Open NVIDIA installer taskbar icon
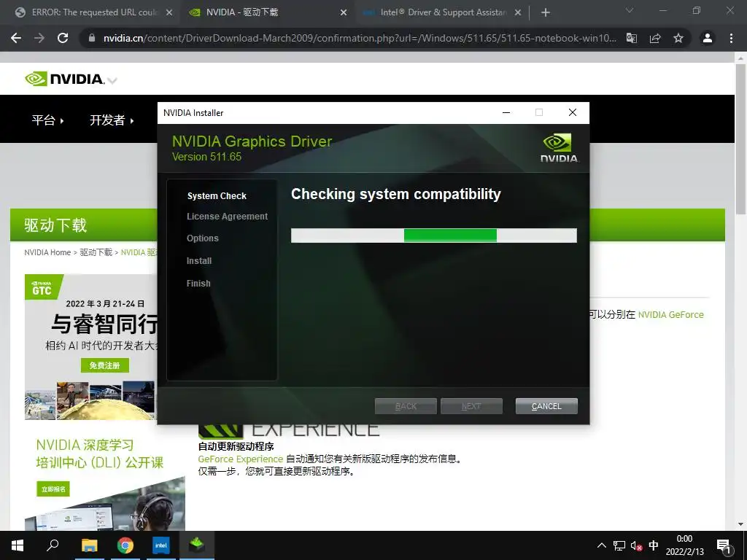This screenshot has height=560, width=747. (x=197, y=545)
